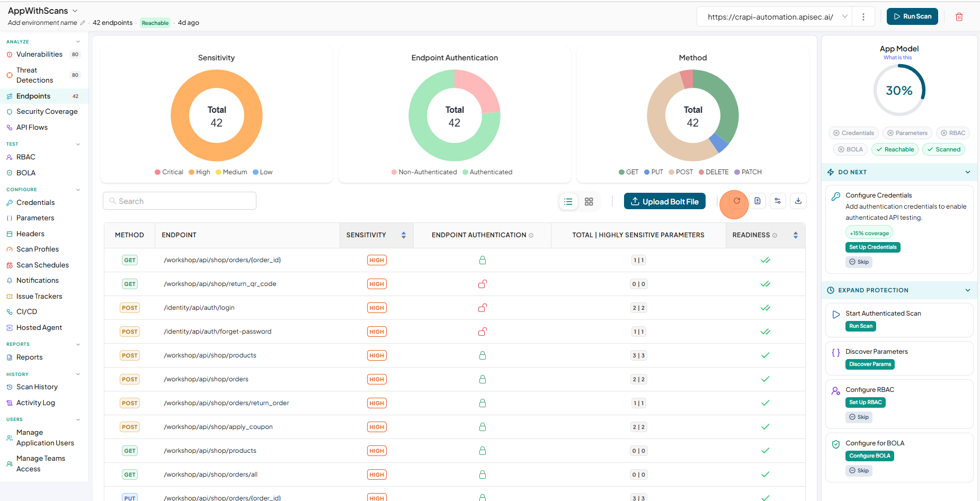
Task: Click the What is this link
Action: tap(897, 58)
